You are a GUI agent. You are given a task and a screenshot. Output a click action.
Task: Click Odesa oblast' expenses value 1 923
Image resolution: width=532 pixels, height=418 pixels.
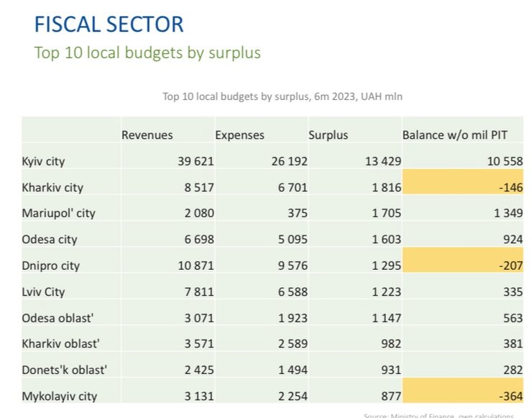coord(290,317)
